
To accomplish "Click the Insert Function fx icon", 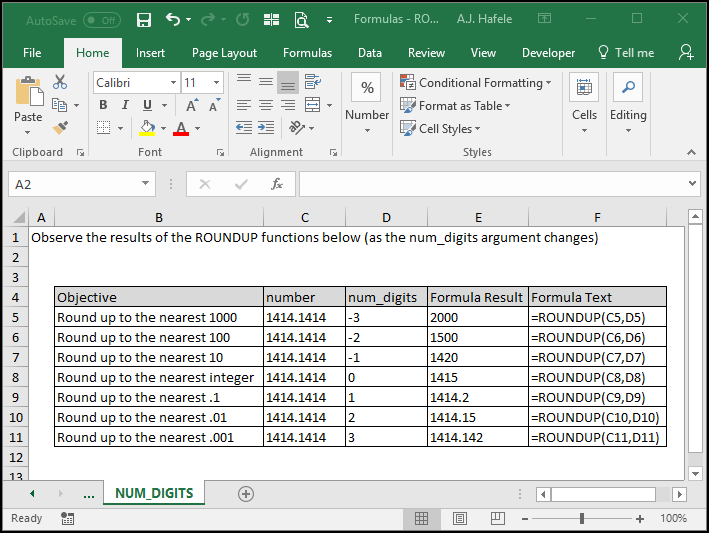I will point(277,184).
